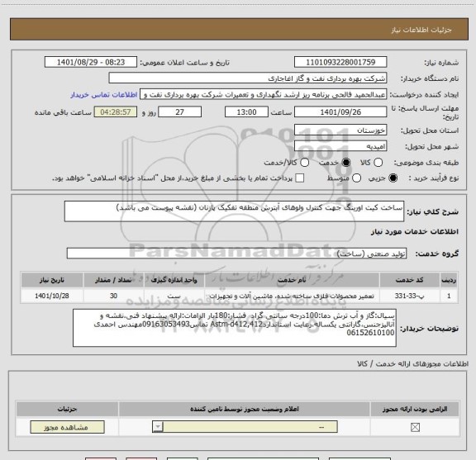
Task: Click the unit cell ست
Action: (174, 296)
